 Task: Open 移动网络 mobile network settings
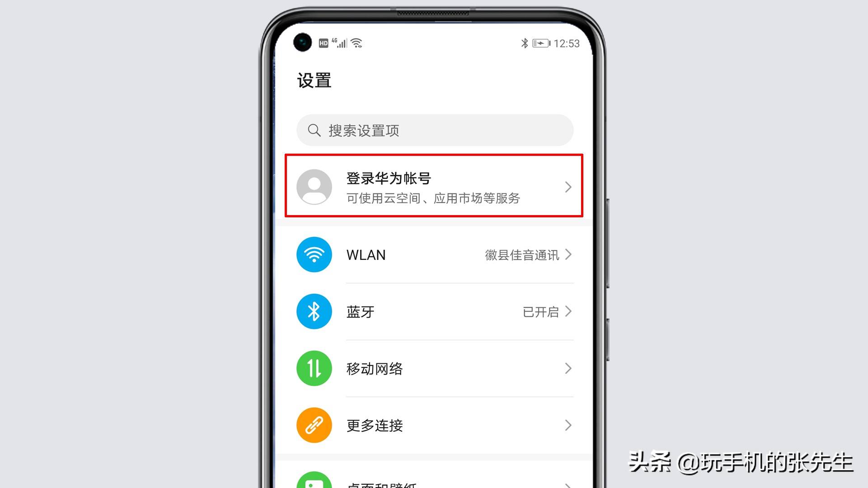click(433, 368)
